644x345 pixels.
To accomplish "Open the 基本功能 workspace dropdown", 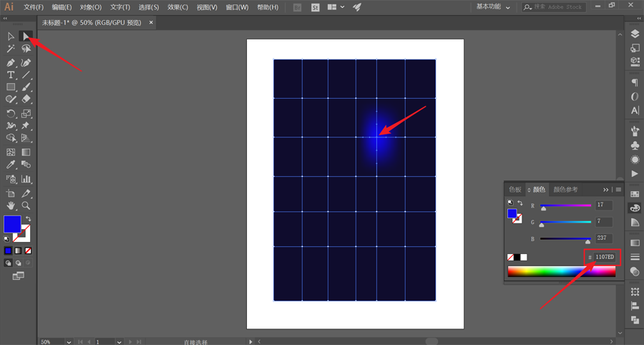I will tap(494, 7).
